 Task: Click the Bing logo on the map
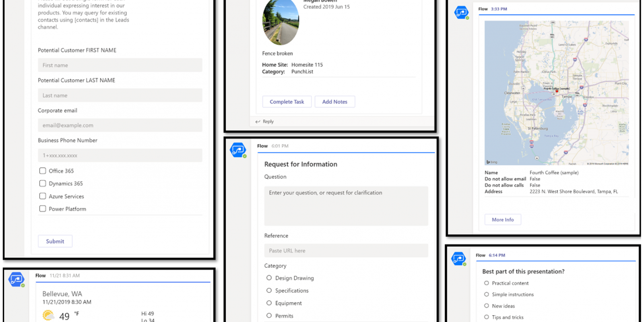492,162
